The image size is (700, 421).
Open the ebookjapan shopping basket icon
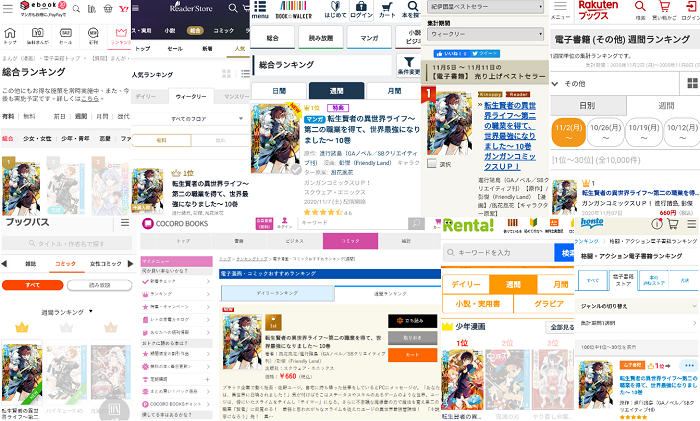point(108,8)
